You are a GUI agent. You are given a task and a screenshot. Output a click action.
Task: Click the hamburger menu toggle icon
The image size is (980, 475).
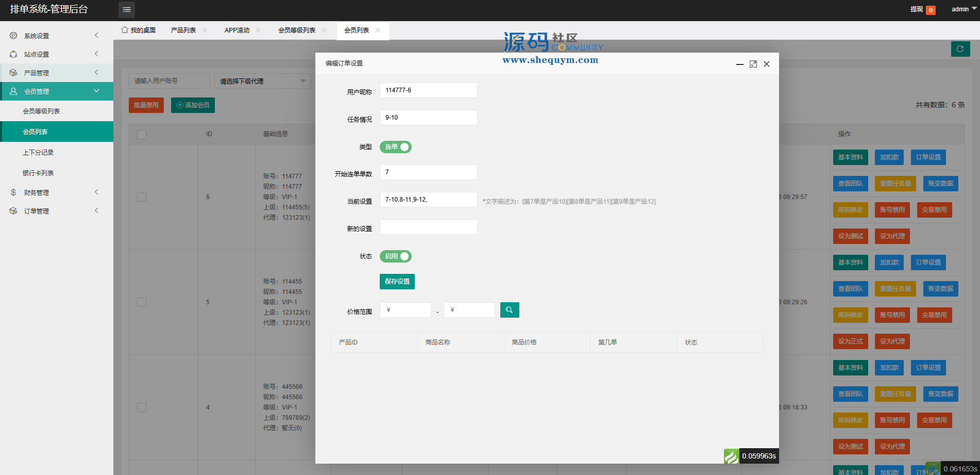point(127,10)
